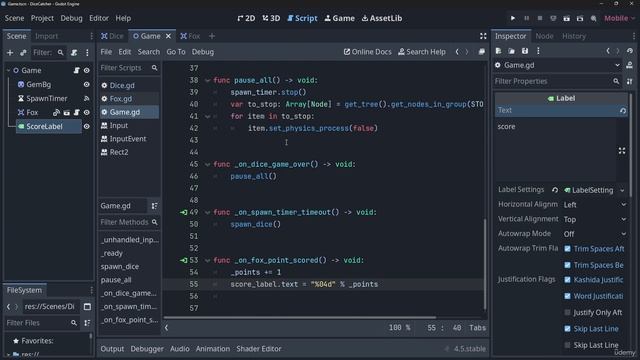Toggle visibility of Fox node
The height and width of the screenshot is (360, 640).
point(87,113)
